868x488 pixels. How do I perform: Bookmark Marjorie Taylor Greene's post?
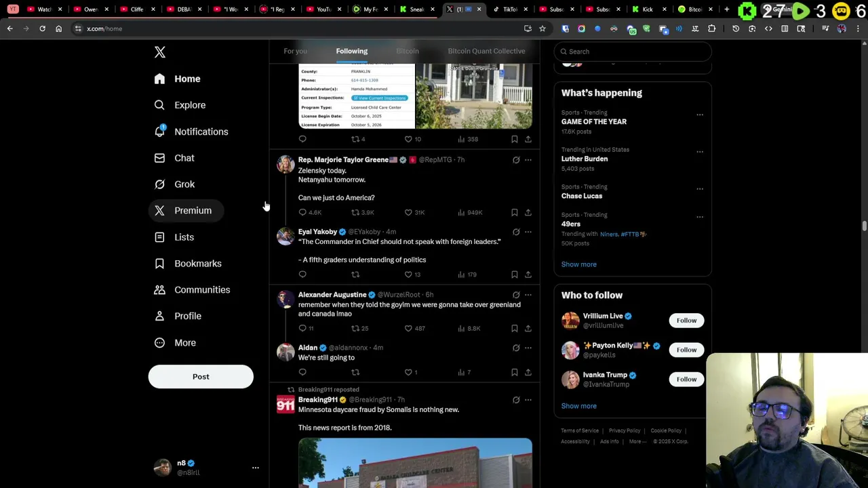point(514,213)
